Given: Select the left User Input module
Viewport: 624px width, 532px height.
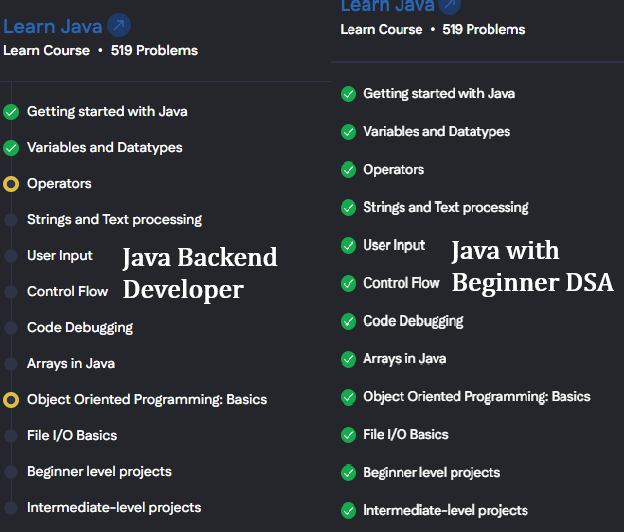Looking at the screenshot, I should pos(60,255).
